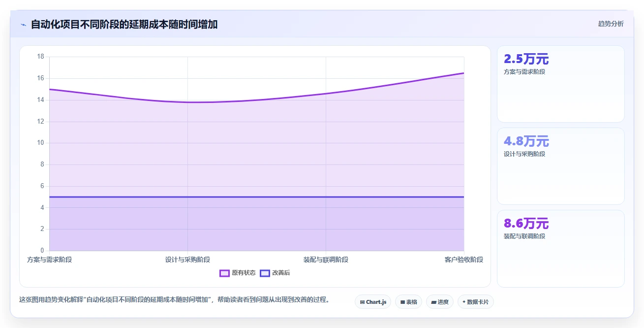This screenshot has width=644, height=328.
Task: Click the 设计与采购阶段 caption in second card
Action: pyautogui.click(x=524, y=154)
